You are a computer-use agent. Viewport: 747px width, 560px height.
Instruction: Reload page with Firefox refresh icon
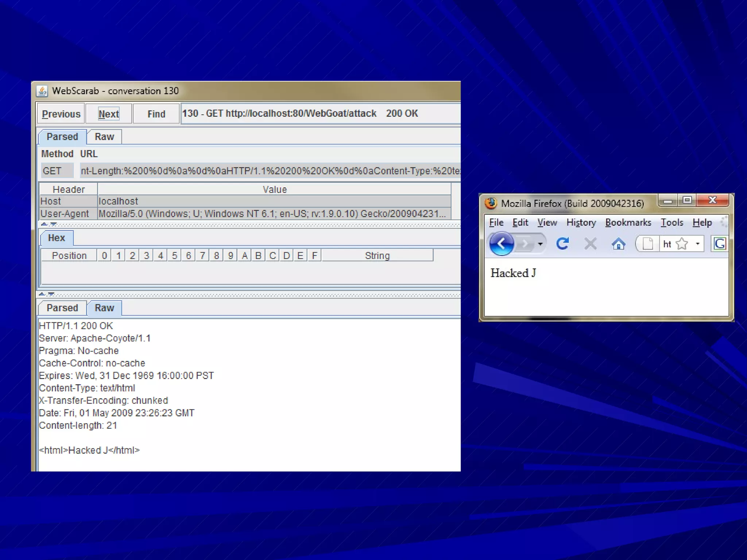562,244
